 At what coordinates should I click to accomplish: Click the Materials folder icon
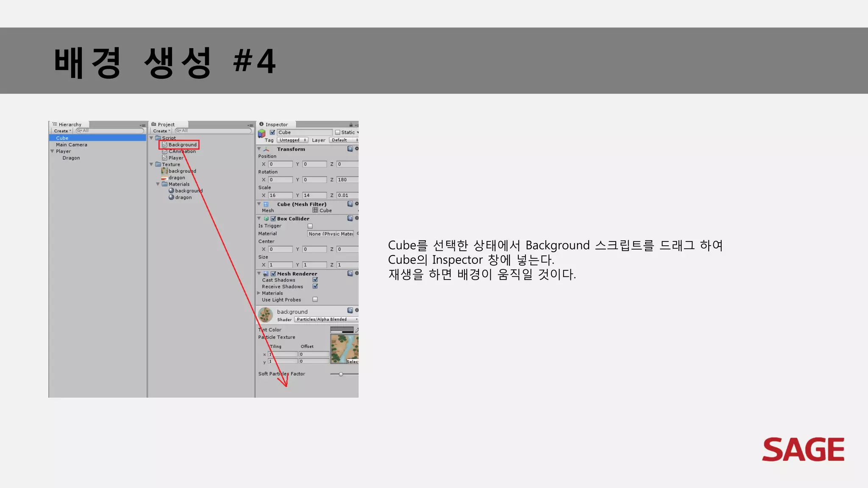(x=164, y=184)
